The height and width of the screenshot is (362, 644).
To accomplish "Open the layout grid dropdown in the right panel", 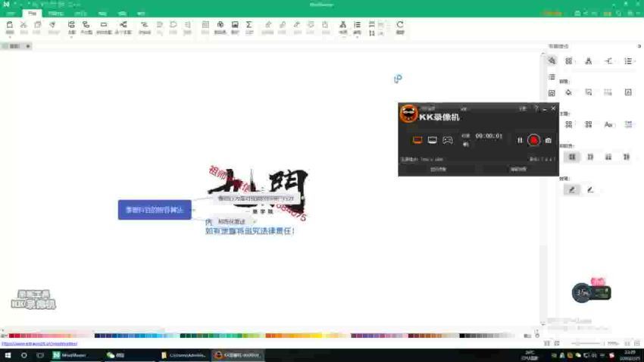I will (x=569, y=61).
